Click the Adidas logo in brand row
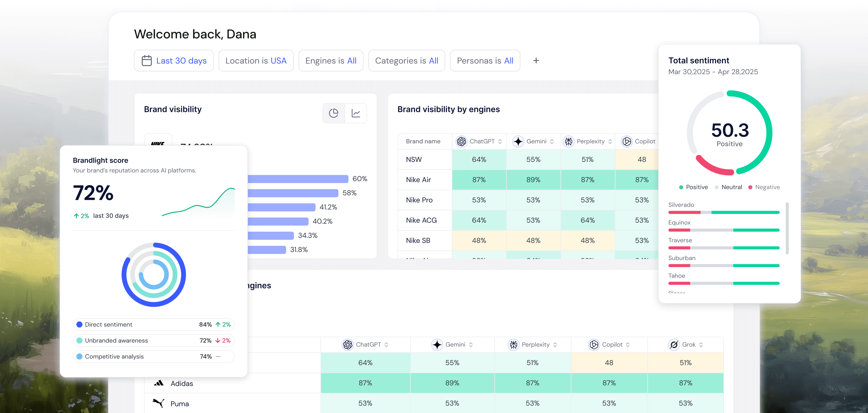 (x=159, y=383)
